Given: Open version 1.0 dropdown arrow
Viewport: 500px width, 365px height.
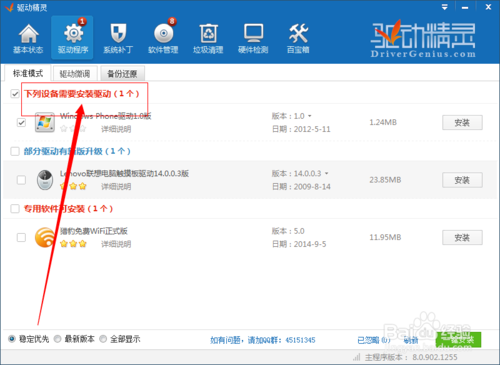Looking at the screenshot, I should click(310, 116).
